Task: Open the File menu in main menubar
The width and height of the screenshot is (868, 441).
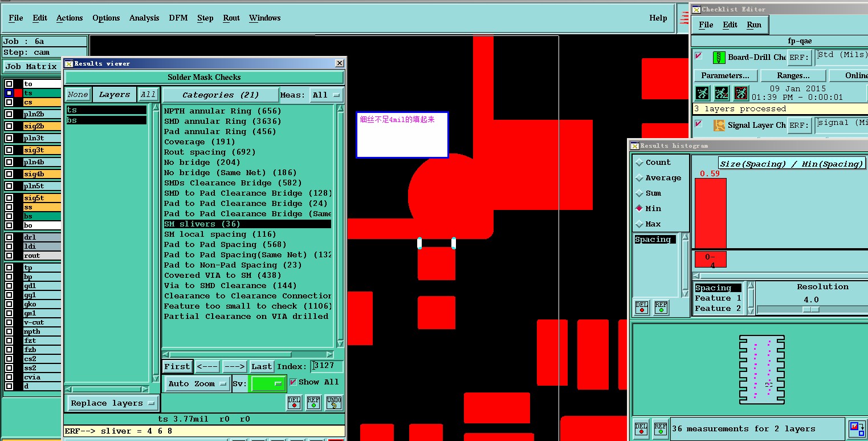Action: click(x=16, y=18)
